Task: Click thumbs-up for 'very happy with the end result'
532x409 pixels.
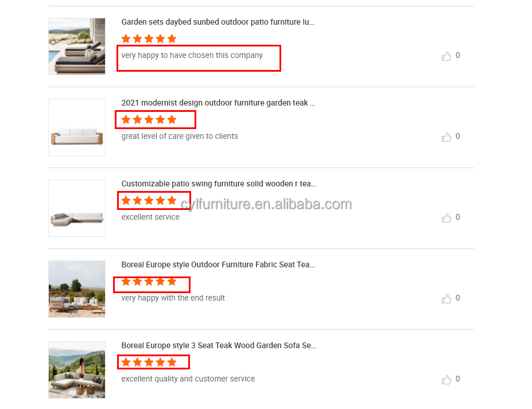Action: click(446, 299)
